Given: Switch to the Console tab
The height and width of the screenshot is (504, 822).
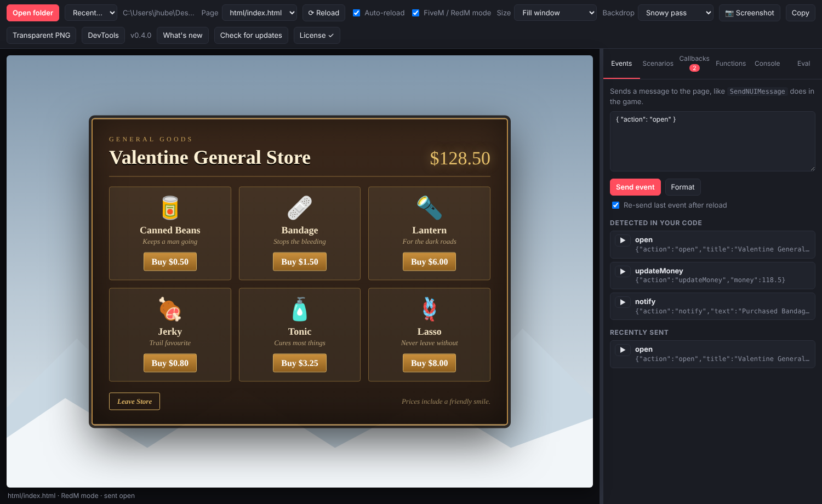Looking at the screenshot, I should tap(767, 64).
